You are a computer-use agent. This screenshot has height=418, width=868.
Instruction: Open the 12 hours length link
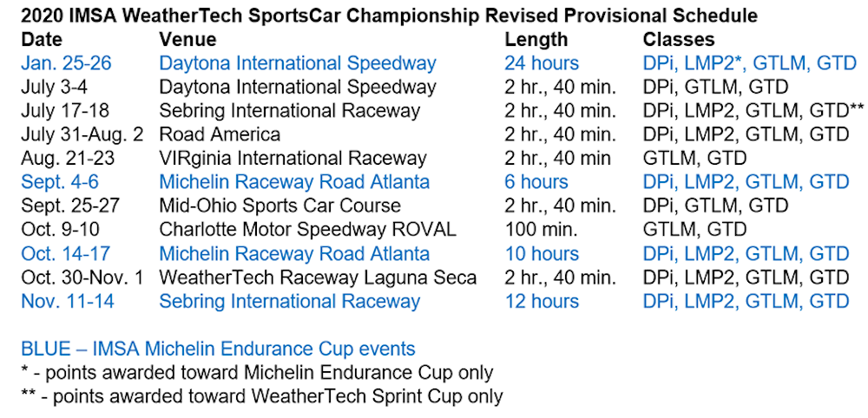tap(541, 301)
